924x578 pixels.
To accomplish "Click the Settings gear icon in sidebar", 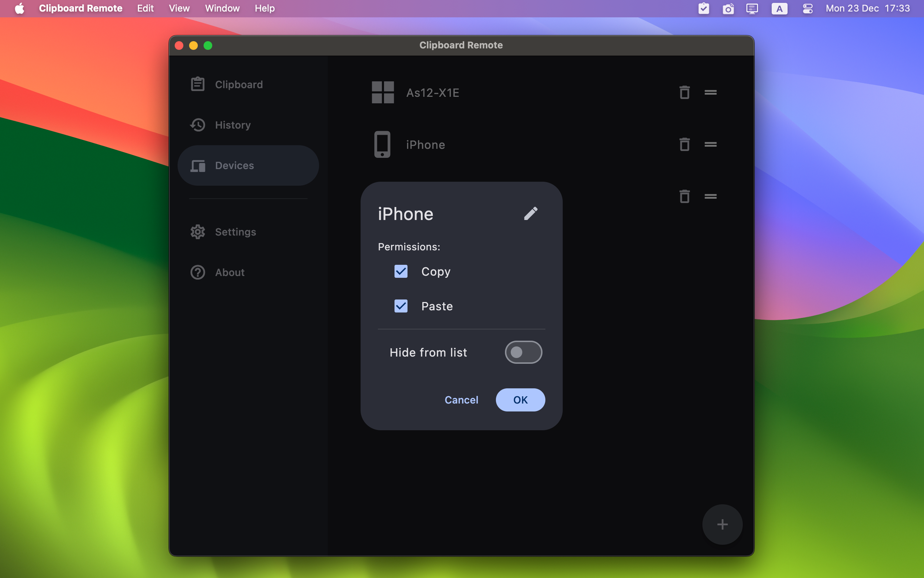I will [197, 232].
